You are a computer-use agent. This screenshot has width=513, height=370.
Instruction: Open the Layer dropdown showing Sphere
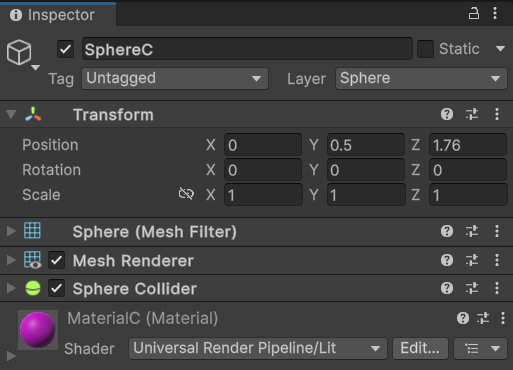point(421,79)
